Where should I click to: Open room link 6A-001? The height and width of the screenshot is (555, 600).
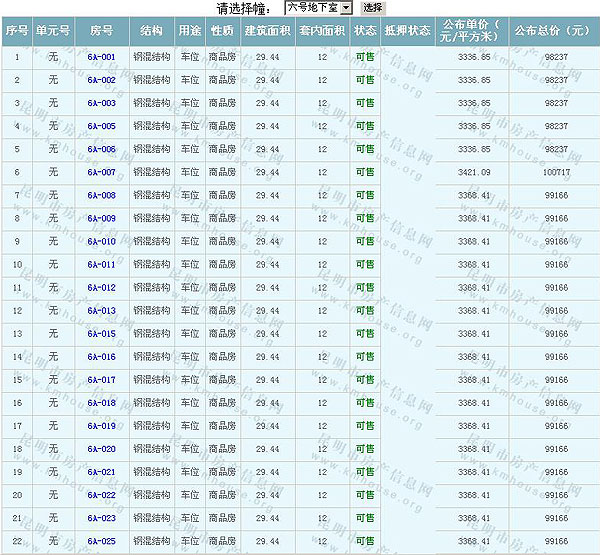(x=101, y=57)
